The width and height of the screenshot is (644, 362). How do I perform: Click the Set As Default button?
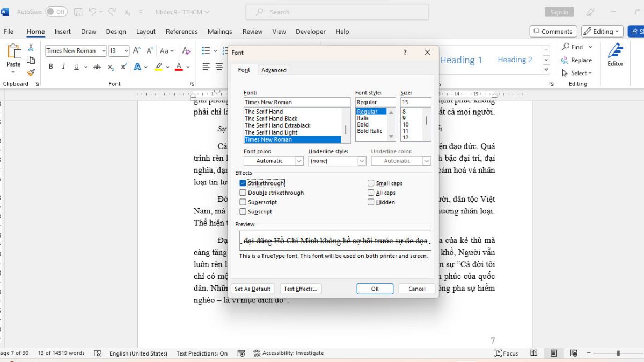coord(252,289)
